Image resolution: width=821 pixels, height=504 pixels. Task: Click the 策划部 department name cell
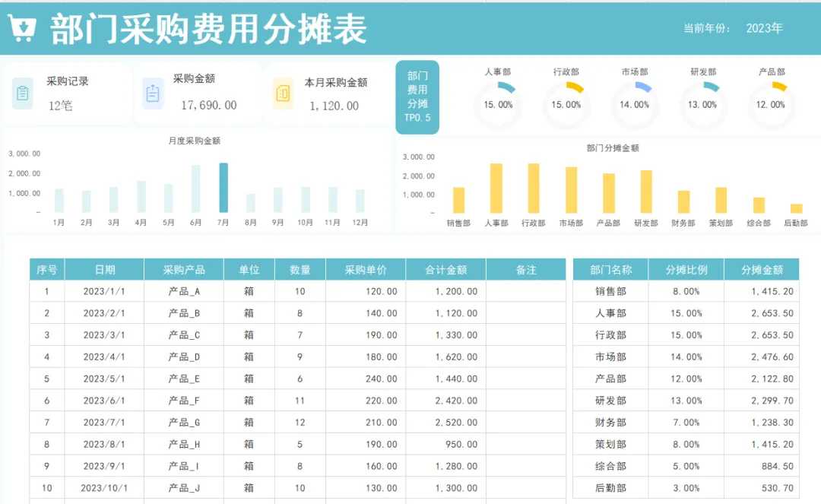(x=610, y=445)
